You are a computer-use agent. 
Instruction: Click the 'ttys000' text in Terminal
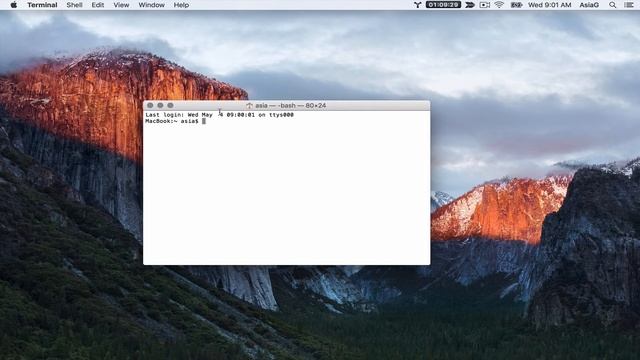281,115
